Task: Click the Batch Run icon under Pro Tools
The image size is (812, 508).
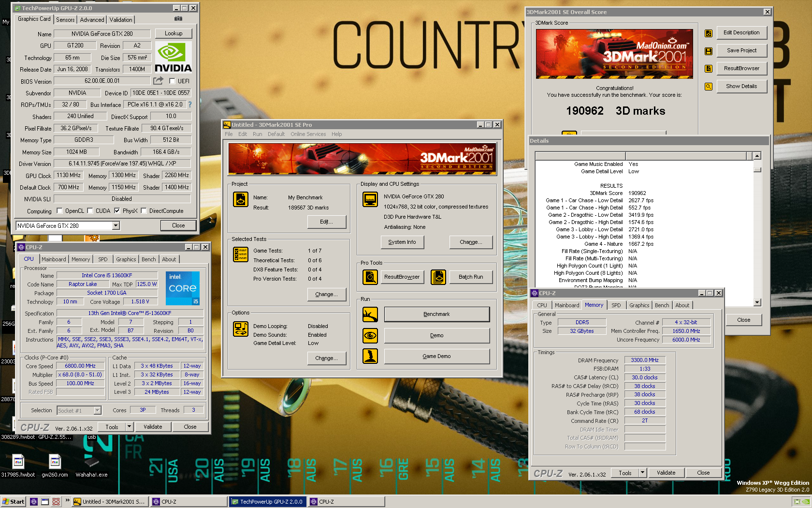Action: (x=438, y=277)
